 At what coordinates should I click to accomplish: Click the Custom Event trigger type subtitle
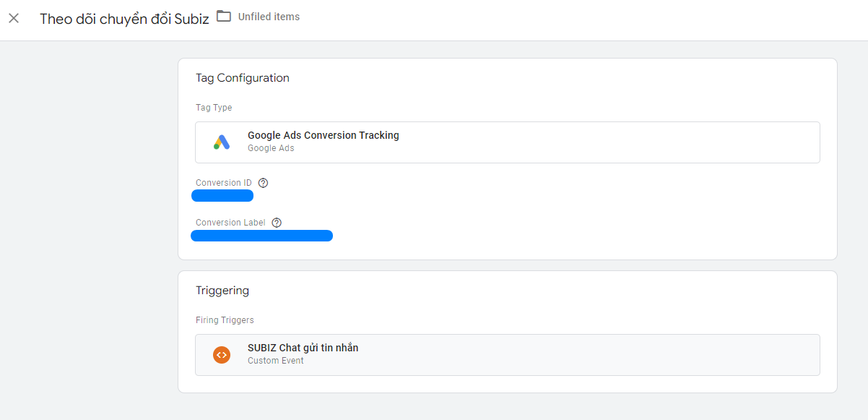(275, 361)
